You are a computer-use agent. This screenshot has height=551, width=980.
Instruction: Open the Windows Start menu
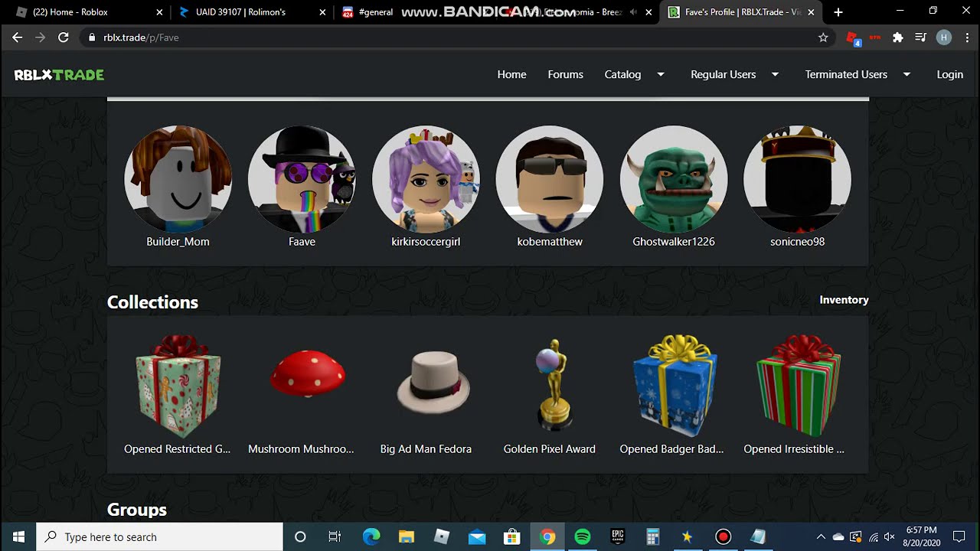[18, 536]
